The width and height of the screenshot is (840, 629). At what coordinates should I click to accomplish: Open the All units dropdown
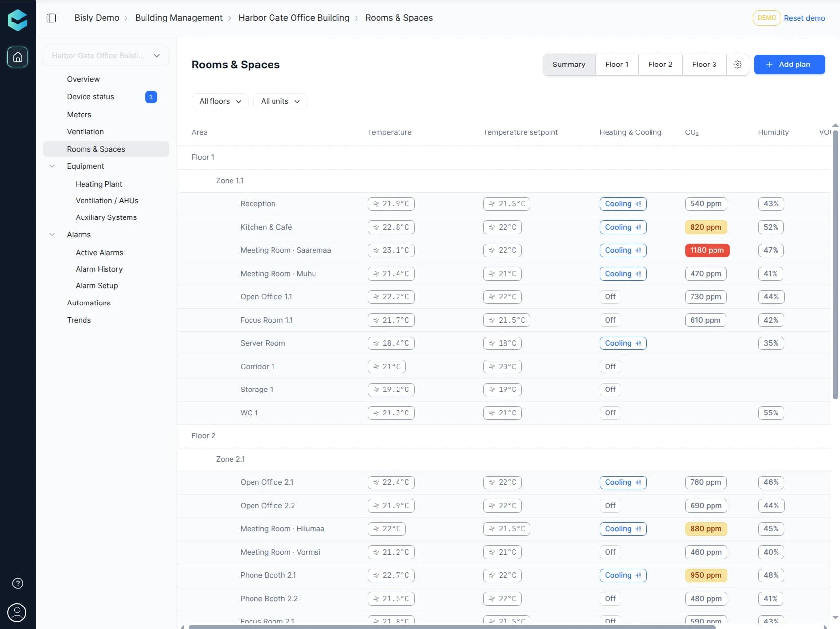[280, 101]
